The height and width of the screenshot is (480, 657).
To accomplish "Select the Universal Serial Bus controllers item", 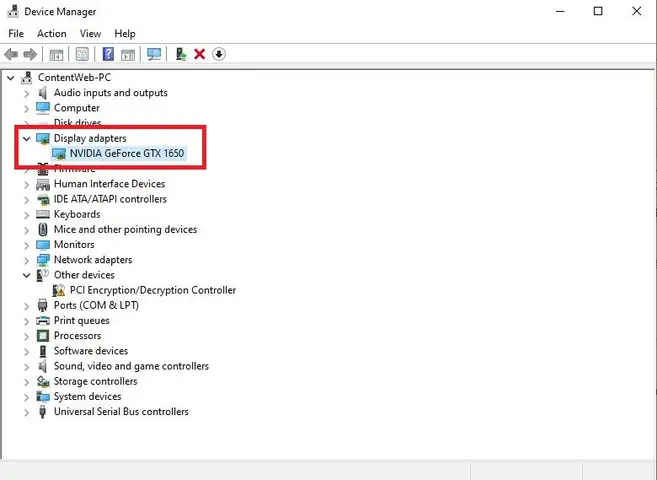I will tap(121, 412).
